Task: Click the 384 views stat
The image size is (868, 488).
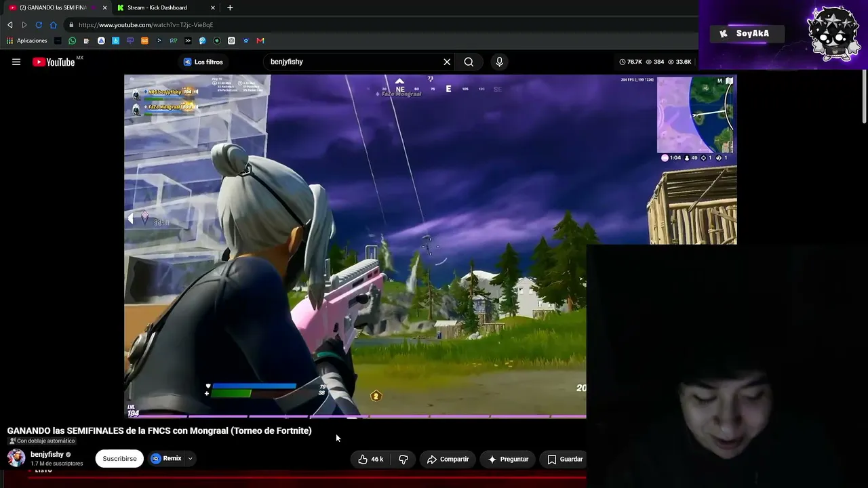Action: tap(655, 62)
